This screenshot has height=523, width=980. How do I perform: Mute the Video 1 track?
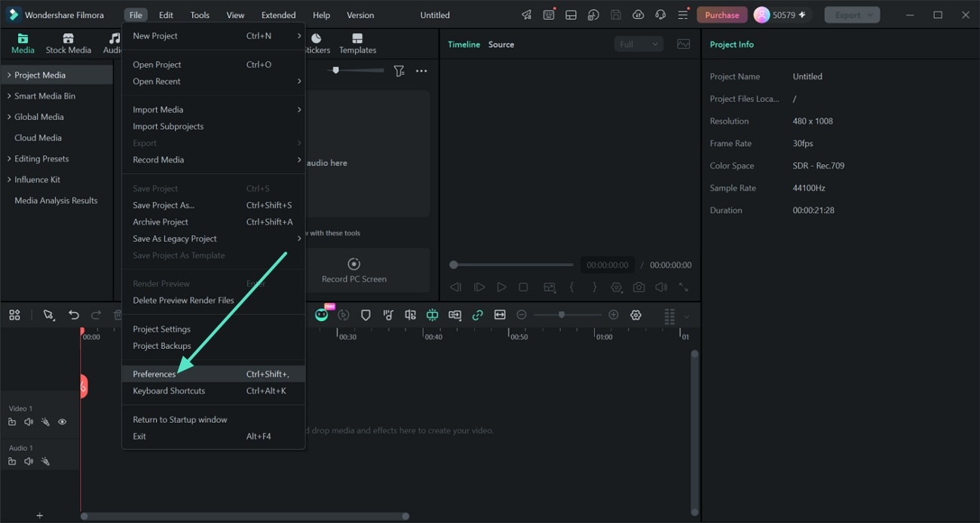click(x=29, y=422)
